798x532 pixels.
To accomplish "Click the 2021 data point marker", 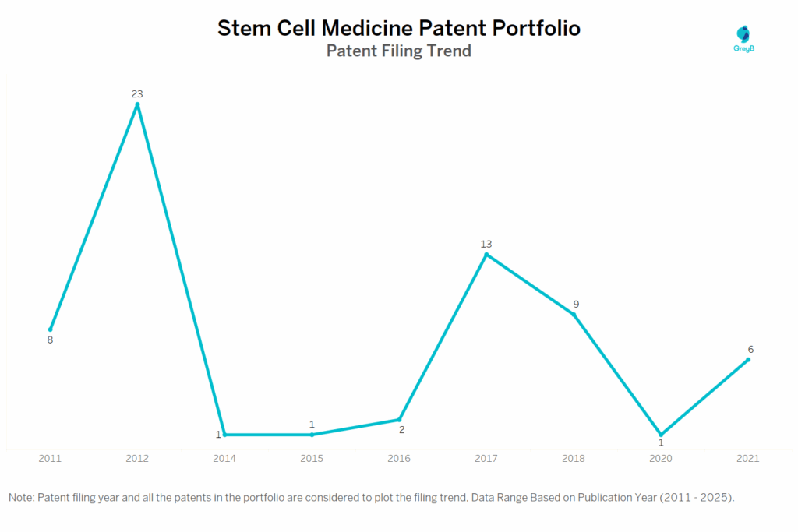I will tap(748, 359).
